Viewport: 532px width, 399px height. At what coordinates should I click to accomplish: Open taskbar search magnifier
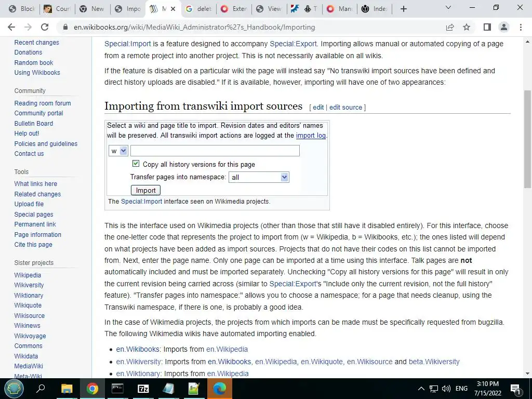click(41, 389)
